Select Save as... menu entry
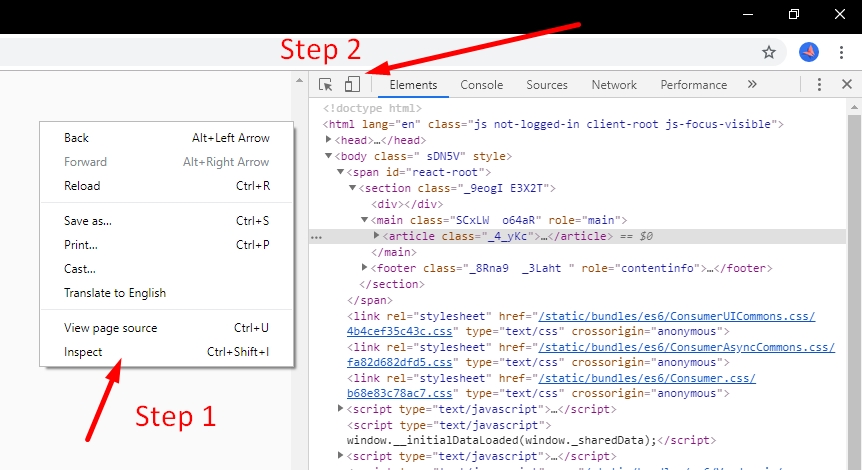862x470 pixels. pyautogui.click(x=167, y=220)
